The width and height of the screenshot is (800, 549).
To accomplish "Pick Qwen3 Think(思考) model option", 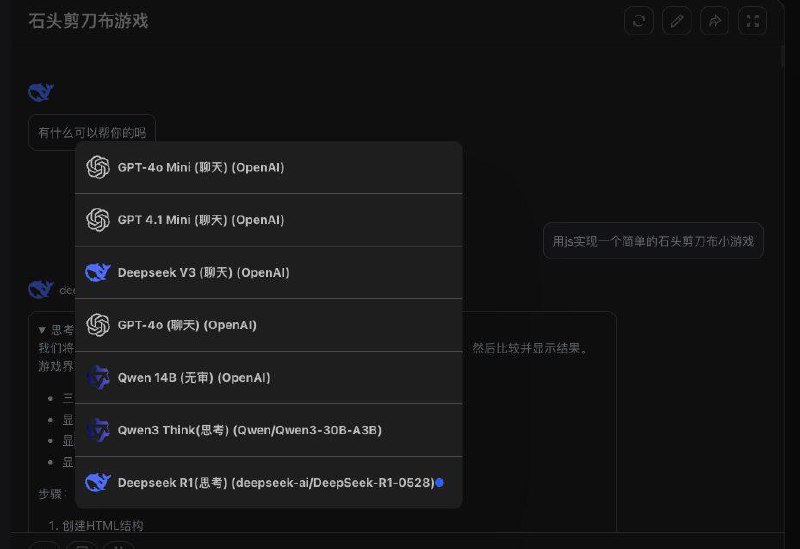I will click(268, 430).
